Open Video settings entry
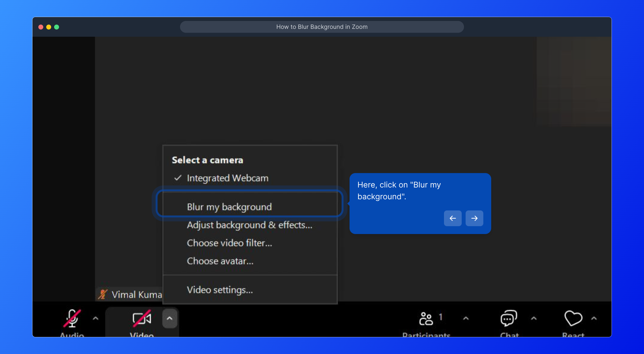 click(x=220, y=290)
